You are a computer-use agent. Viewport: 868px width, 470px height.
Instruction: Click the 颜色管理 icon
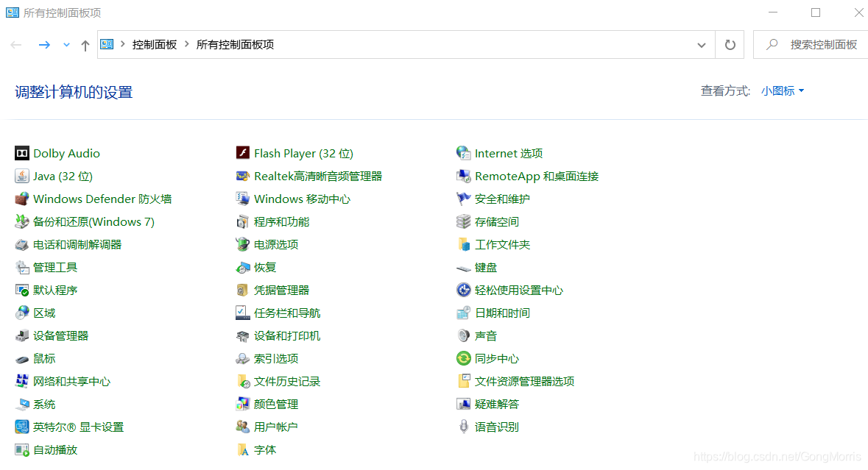pos(242,405)
